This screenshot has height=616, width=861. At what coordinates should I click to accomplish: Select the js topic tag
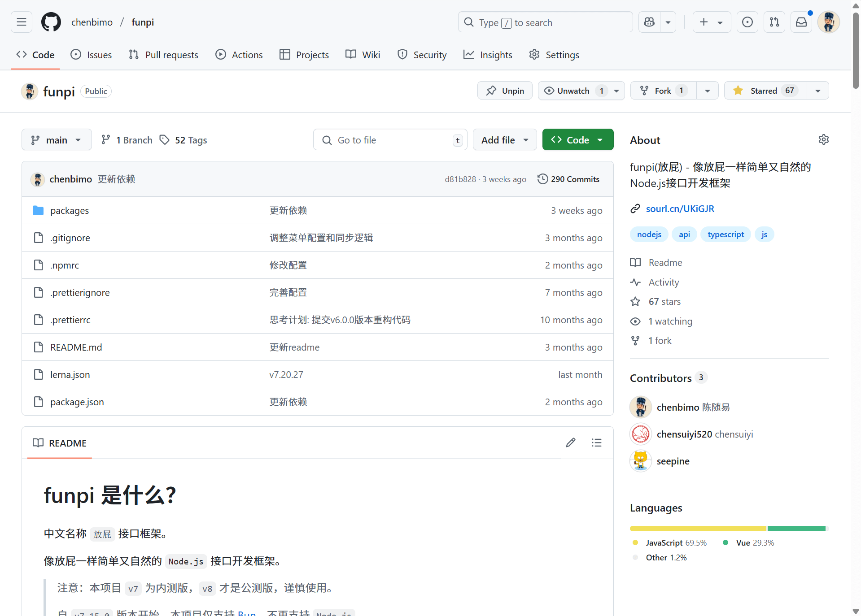tap(764, 234)
